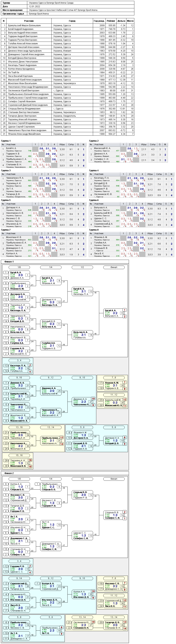Screen dimensions: 176x644
Task: Select the 1/2 round label in Финал-1
Action: click(x=82, y=267)
